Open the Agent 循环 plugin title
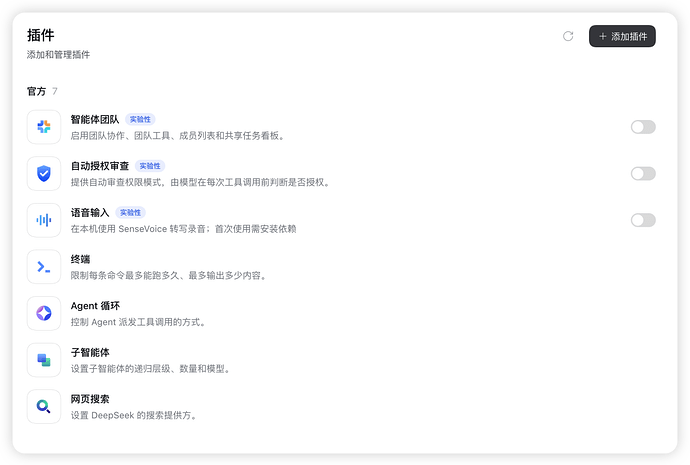 (95, 306)
